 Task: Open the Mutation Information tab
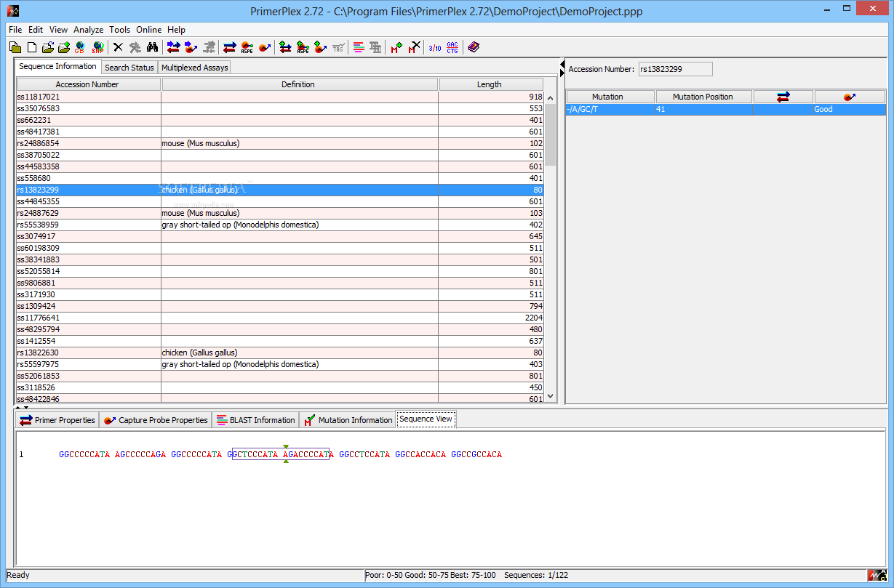click(348, 420)
